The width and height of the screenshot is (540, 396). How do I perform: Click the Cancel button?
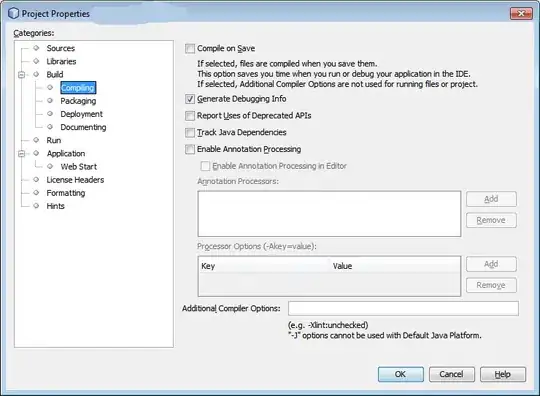tap(451, 374)
